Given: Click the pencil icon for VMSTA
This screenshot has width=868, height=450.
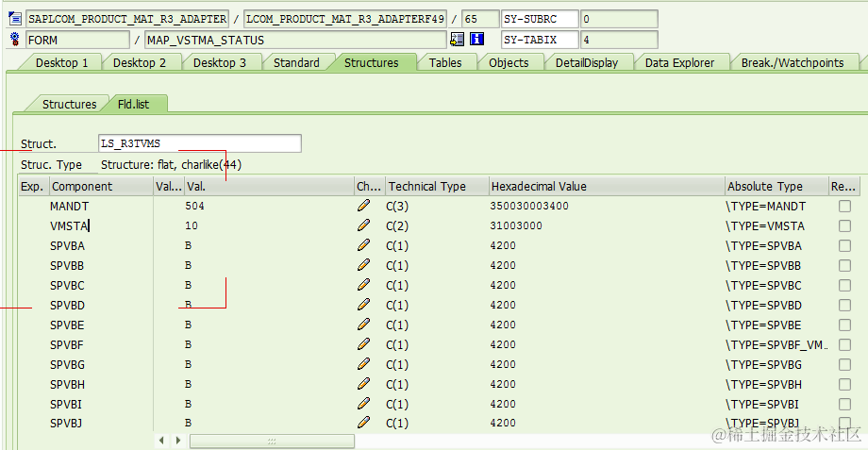Looking at the screenshot, I should tap(363, 225).
